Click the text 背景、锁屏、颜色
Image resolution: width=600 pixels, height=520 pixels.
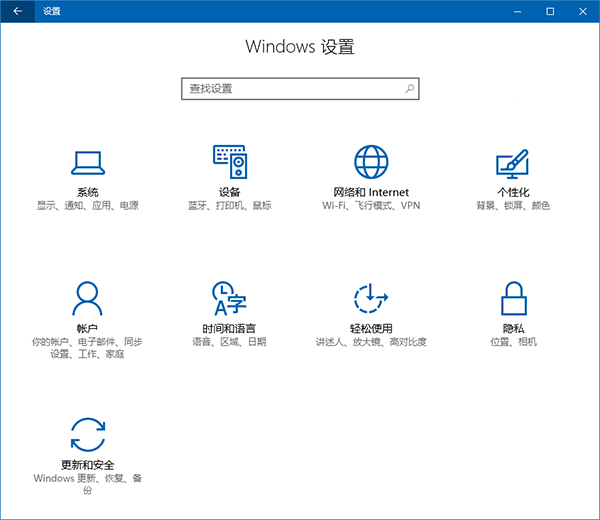coord(513,205)
